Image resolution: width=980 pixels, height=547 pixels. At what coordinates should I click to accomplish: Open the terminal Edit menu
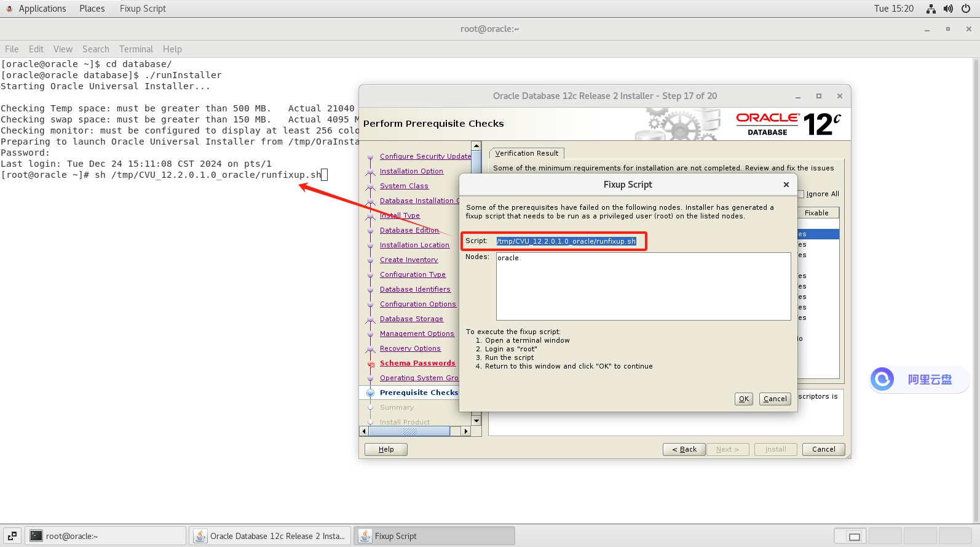(x=36, y=49)
